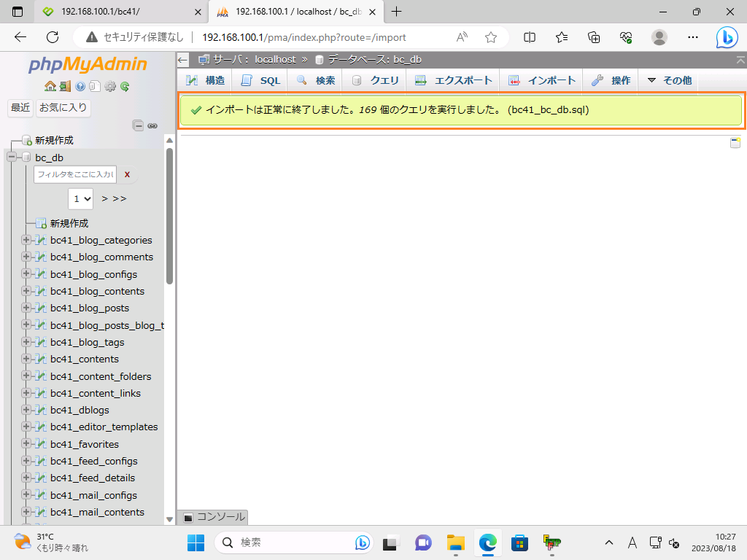Open navigation panel settings gear icon

click(110, 86)
